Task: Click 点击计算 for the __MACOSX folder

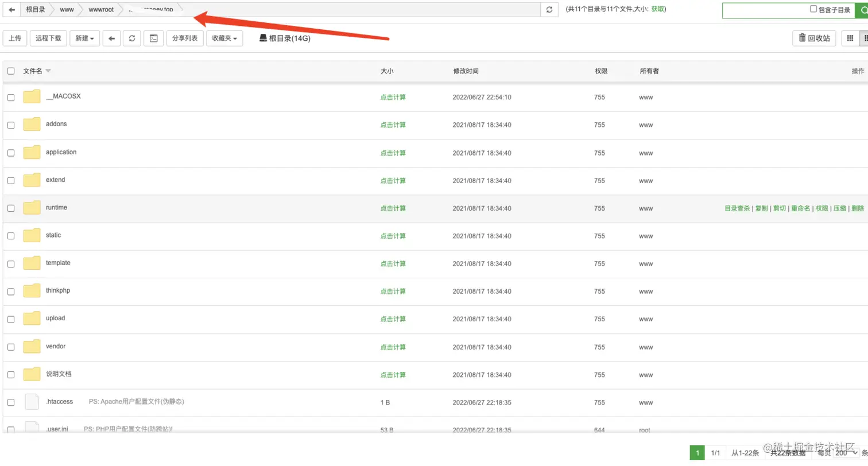Action: [393, 98]
